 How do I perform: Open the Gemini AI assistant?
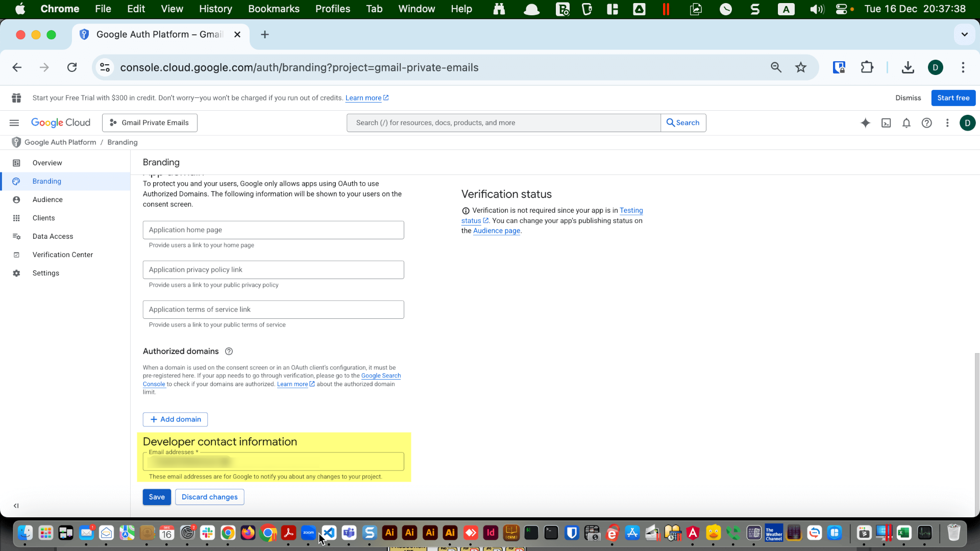coord(866,122)
